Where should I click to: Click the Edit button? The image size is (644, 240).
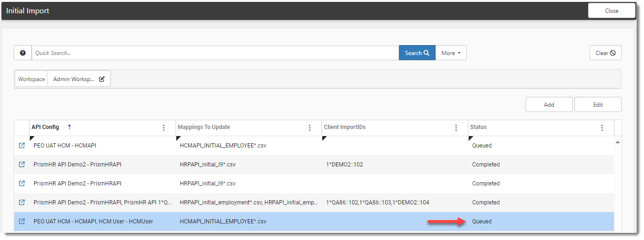coord(598,105)
